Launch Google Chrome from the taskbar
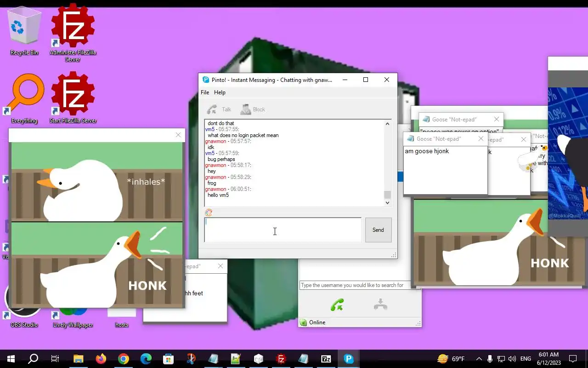Image resolution: width=588 pixels, height=368 pixels. 123,359
